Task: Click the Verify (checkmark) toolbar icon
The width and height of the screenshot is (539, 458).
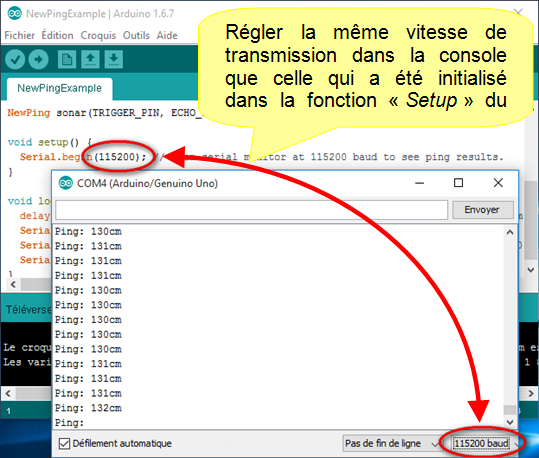Action: pyautogui.click(x=15, y=59)
